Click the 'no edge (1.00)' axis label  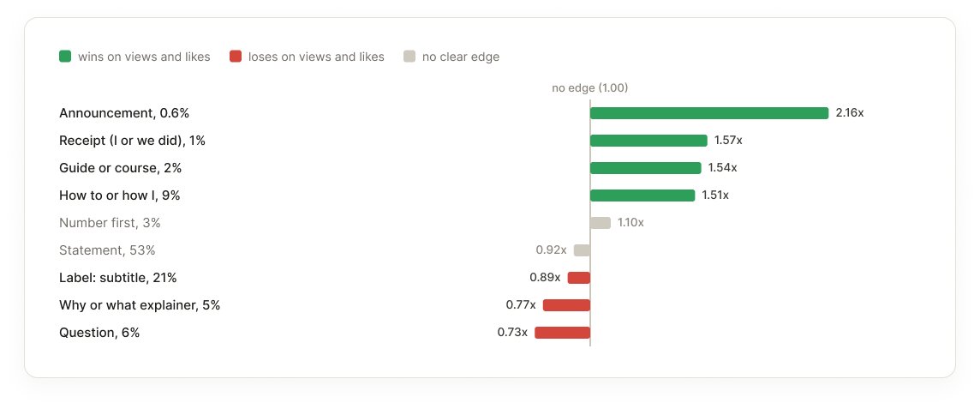590,88
